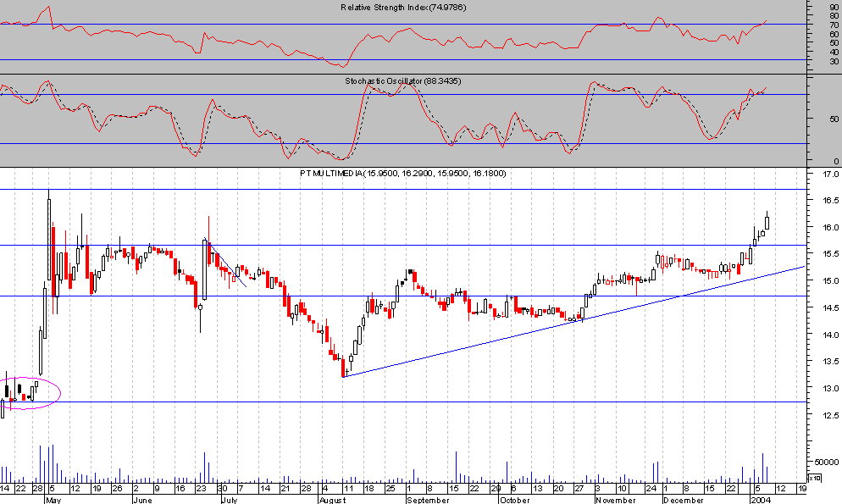Click the 11 date label on the time axis
Screen dimensions: 842x504
[347, 489]
